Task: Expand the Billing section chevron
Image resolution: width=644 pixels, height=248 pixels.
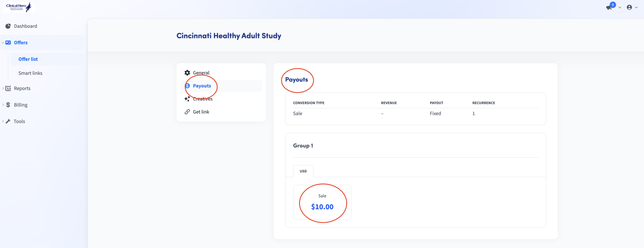Action: pyautogui.click(x=3, y=105)
